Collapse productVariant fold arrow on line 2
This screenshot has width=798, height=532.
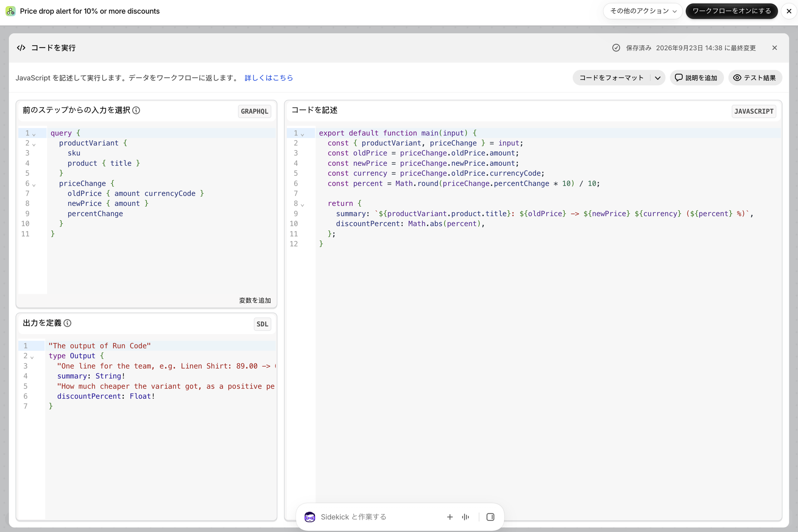(x=34, y=144)
